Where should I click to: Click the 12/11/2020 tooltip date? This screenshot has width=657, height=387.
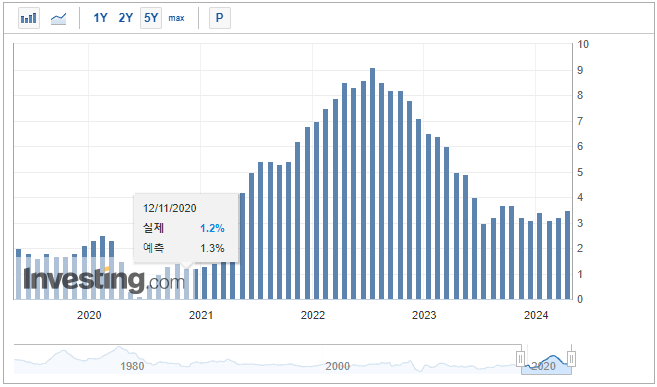[x=169, y=208]
